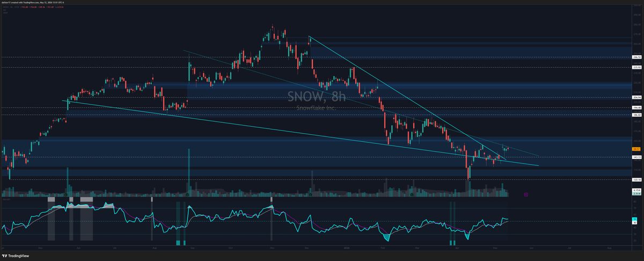Click the 2026 label on time axis
The image size is (644, 261).
coord(347,249)
